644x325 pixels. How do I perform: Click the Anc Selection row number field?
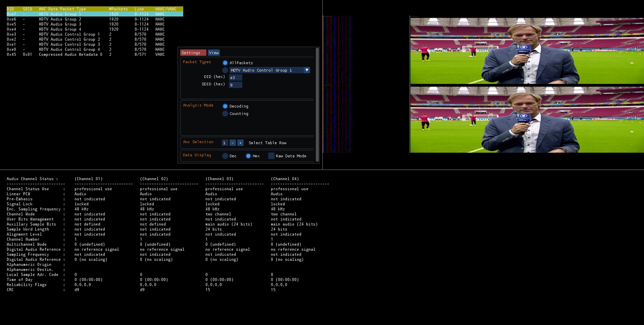click(x=225, y=143)
